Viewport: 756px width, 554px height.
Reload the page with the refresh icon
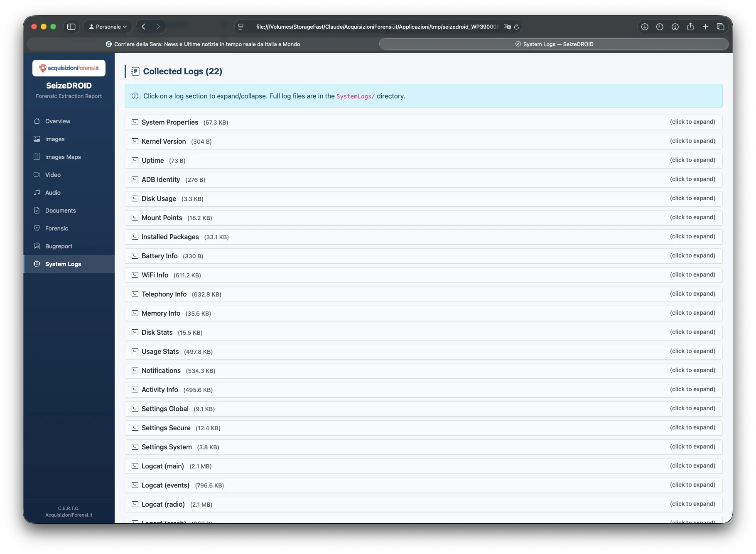[x=517, y=27]
